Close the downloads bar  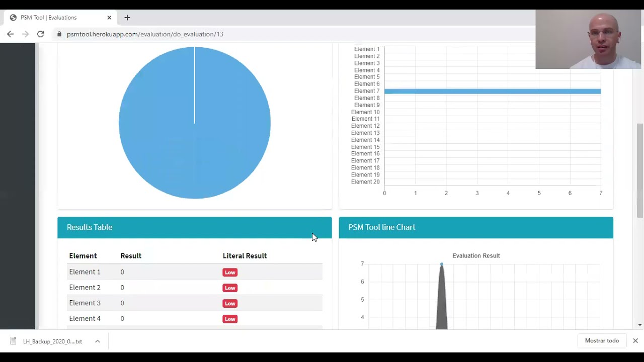coord(635,341)
